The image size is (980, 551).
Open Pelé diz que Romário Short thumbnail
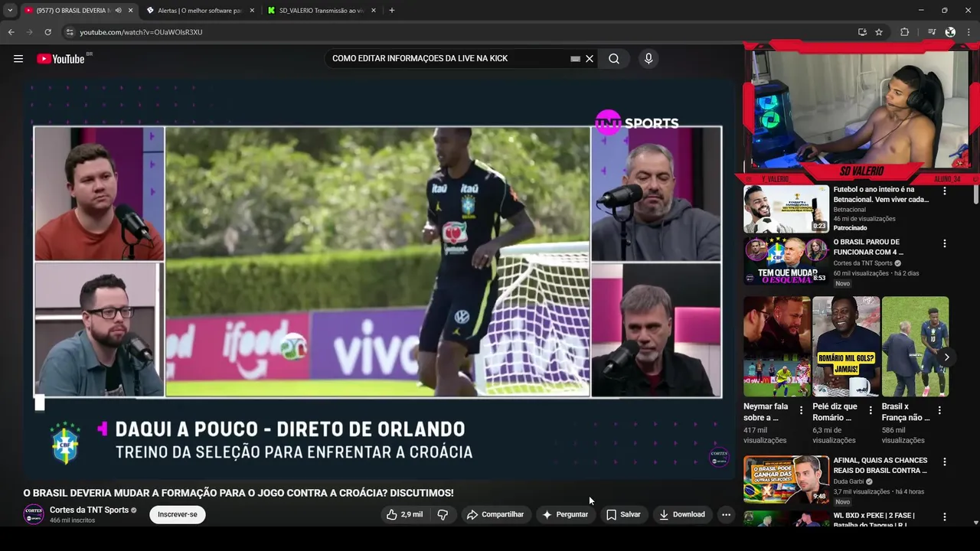point(846,347)
